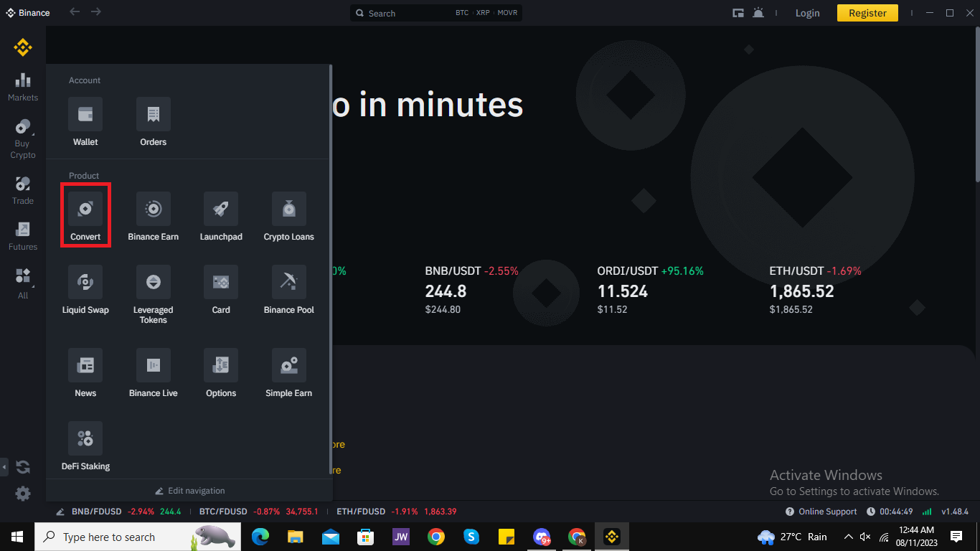Click ETH/FDUSD in the ticker bar
Screen dimensions: 980x551
[x=397, y=512]
